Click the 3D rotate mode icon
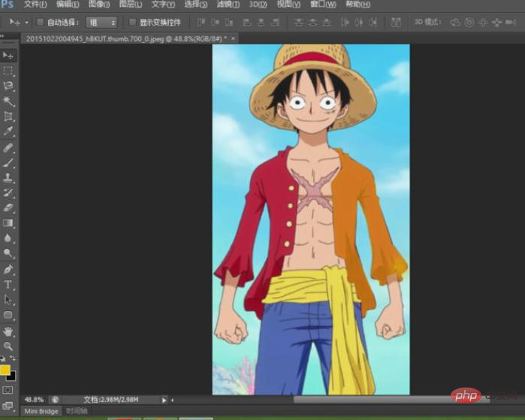Screen dimensions: 525x420 pos(455,23)
